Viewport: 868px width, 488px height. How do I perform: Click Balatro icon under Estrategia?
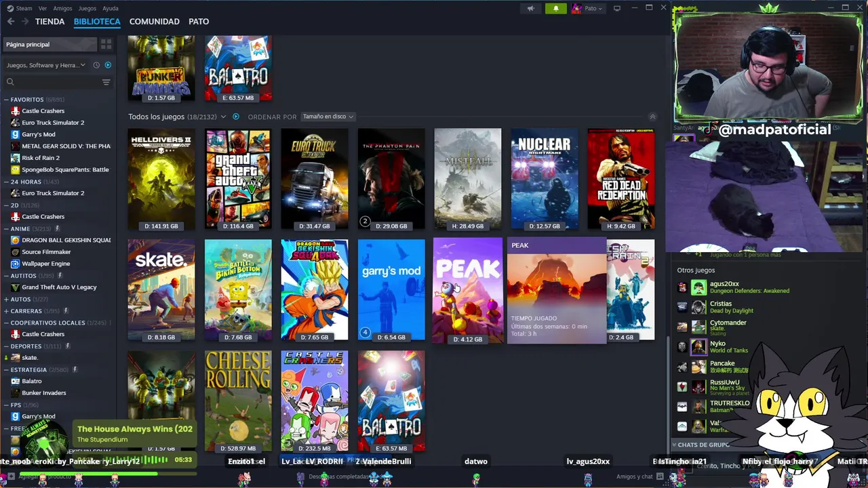pos(16,381)
